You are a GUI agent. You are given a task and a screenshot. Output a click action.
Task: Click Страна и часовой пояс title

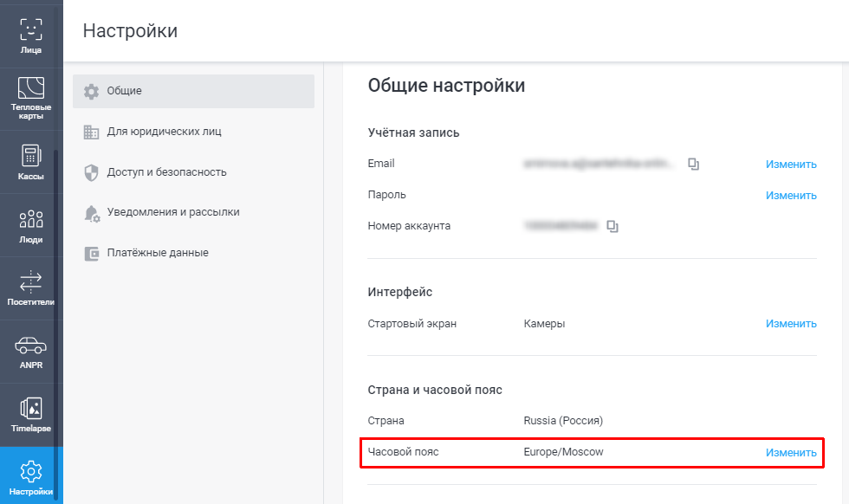point(435,390)
